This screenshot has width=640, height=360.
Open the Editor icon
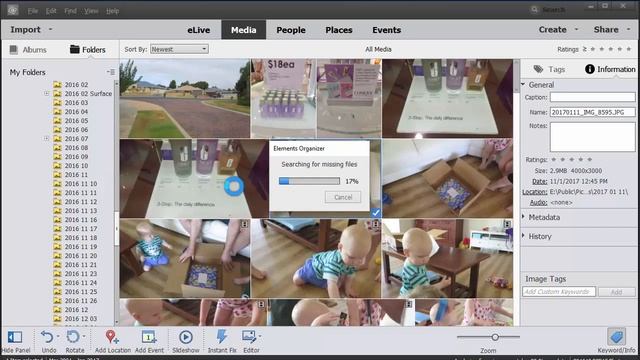[x=249, y=337]
